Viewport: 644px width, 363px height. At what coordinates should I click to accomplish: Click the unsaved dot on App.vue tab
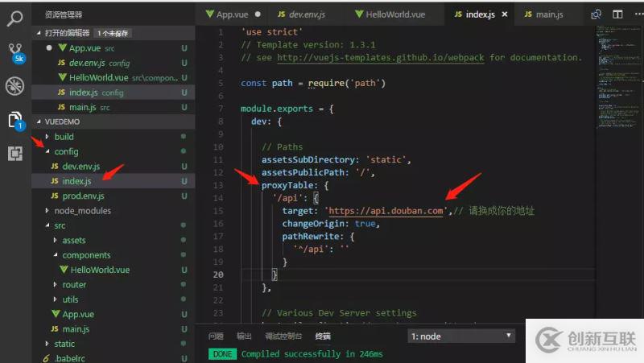(258, 14)
